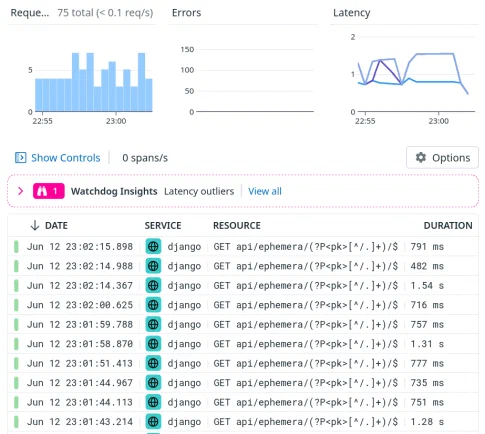Click web service icon in 23:01:44.113 row
The height and width of the screenshot is (434, 485).
(153, 402)
